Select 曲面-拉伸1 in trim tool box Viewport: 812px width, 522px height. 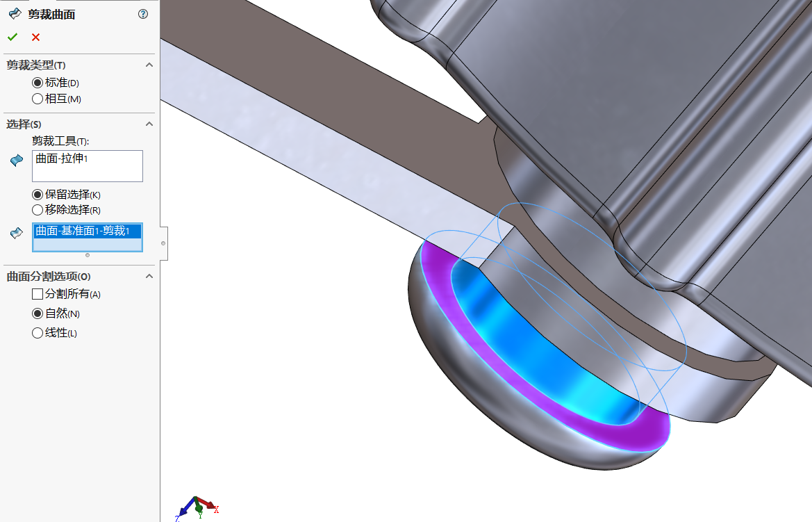(62, 158)
